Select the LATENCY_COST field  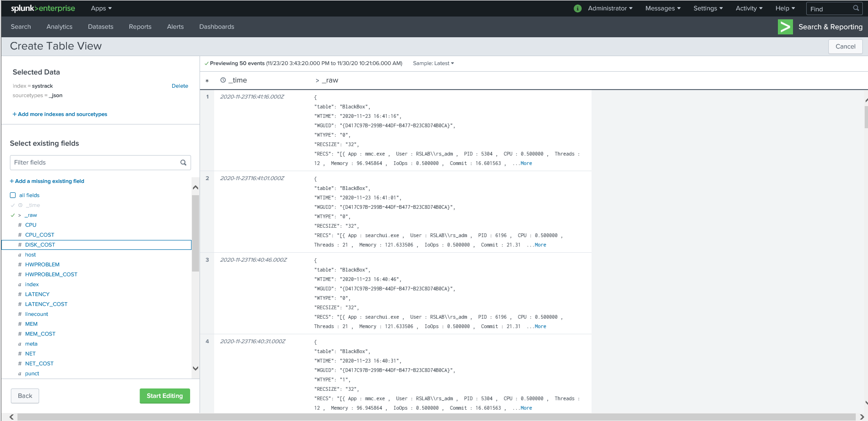pyautogui.click(x=46, y=304)
